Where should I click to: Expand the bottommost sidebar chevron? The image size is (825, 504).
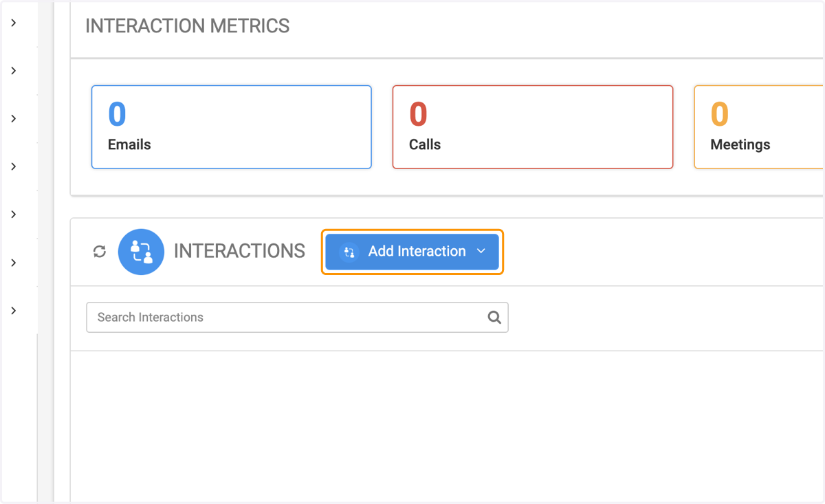coord(14,311)
